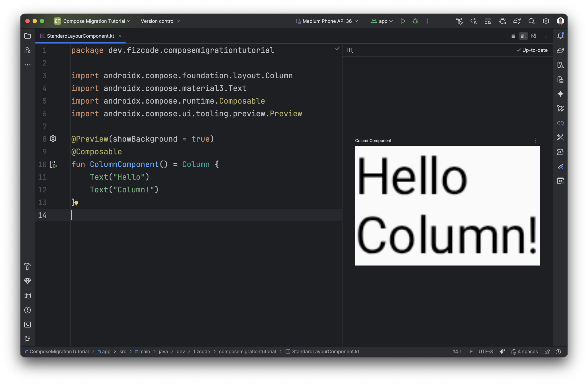Close the StandardLayourComponent.kt tab
Image resolution: width=588 pixels, height=384 pixels.
[x=120, y=36]
